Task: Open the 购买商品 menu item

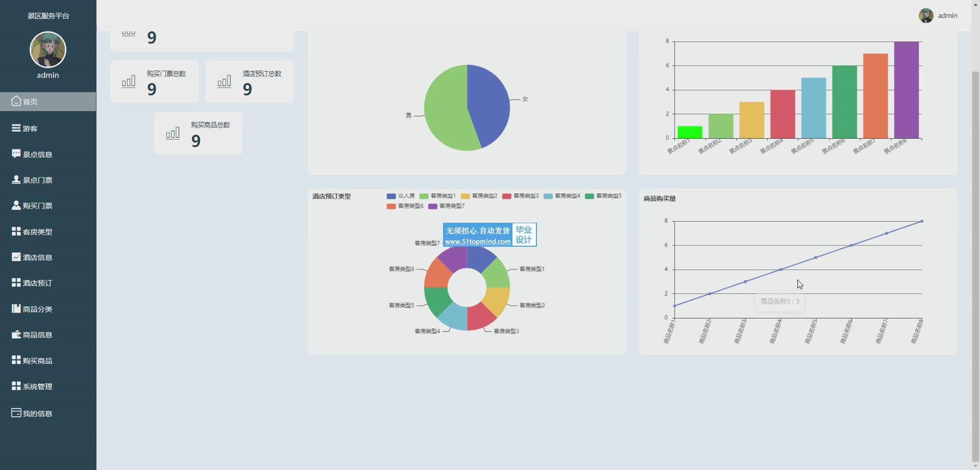Action: (37, 361)
